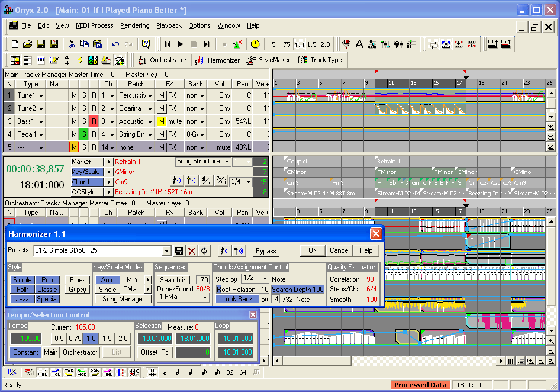Open the Song Manager
Image resolution: width=560 pixels, height=392 pixels.
click(x=123, y=299)
